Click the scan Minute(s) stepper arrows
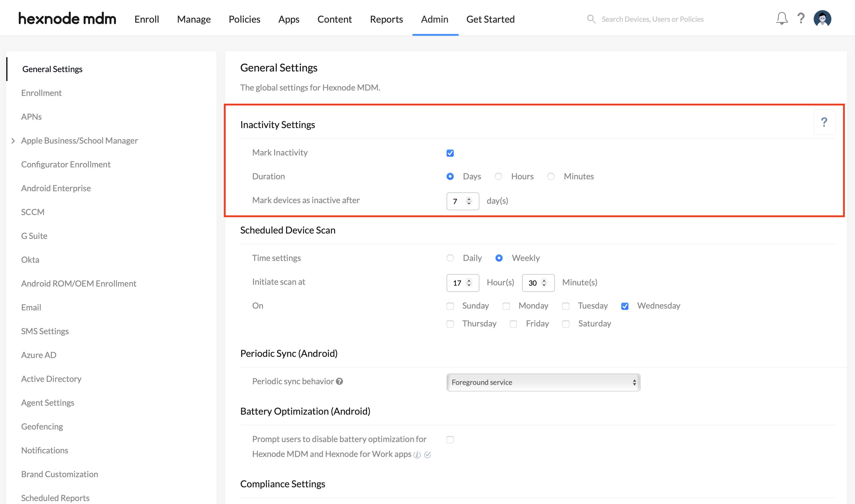855x504 pixels. [544, 283]
